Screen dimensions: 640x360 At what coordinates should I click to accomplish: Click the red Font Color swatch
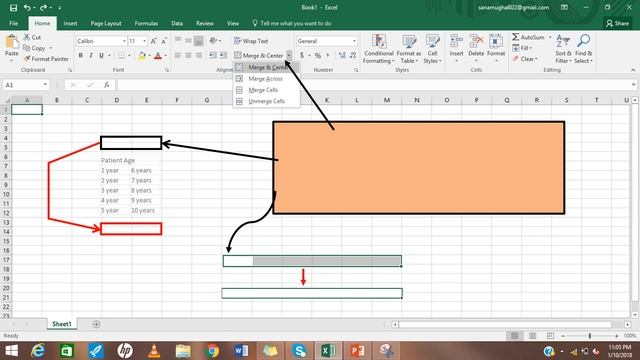pos(158,56)
